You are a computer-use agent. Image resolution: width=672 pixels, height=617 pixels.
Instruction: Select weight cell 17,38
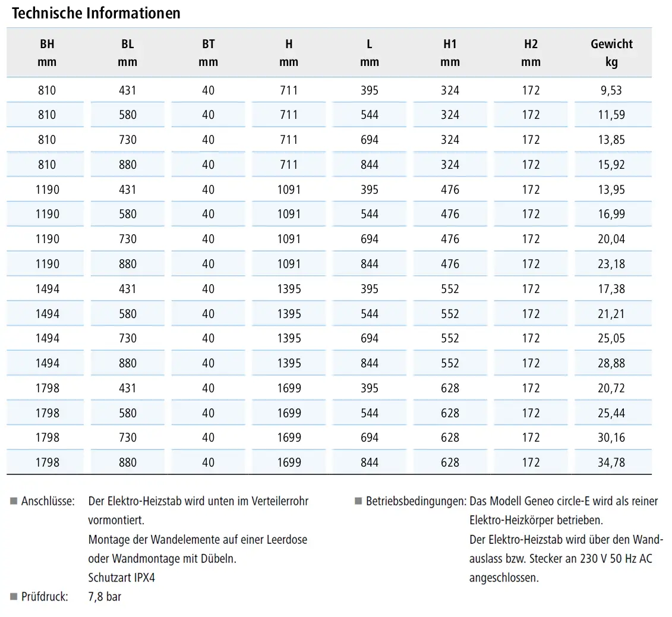coord(611,288)
